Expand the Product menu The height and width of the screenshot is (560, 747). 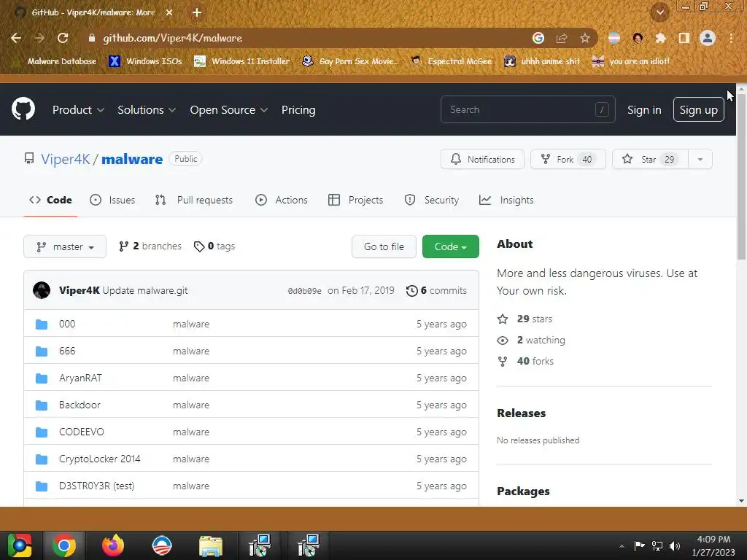tap(78, 109)
